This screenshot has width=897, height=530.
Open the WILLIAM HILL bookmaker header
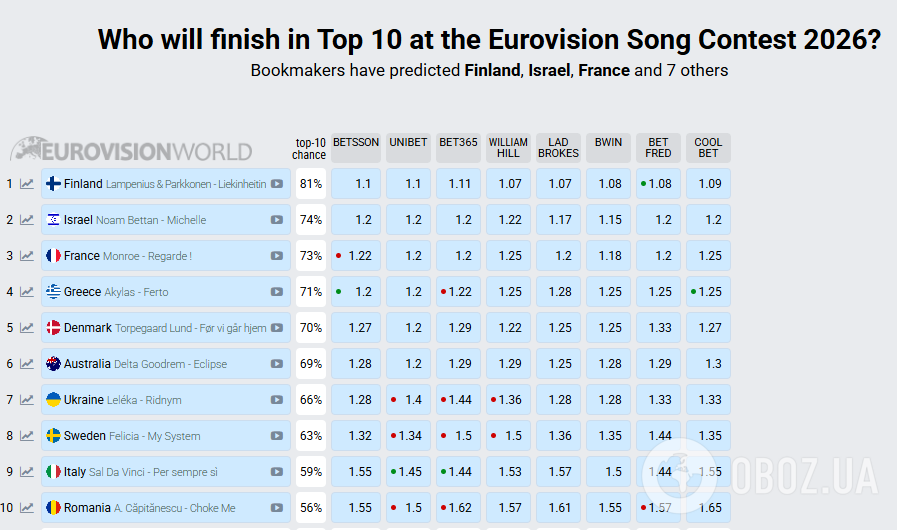[508, 148]
